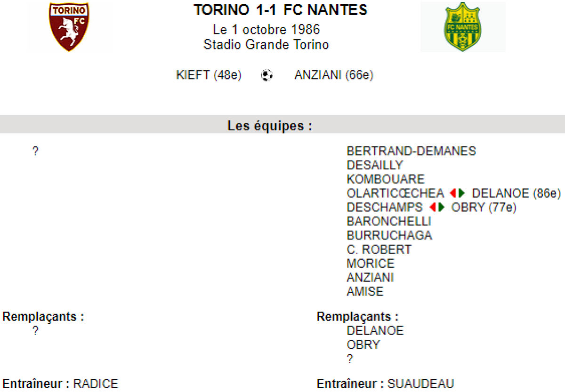Click the FC Nantes club logo
The image size is (565, 392).
pos(462,27)
